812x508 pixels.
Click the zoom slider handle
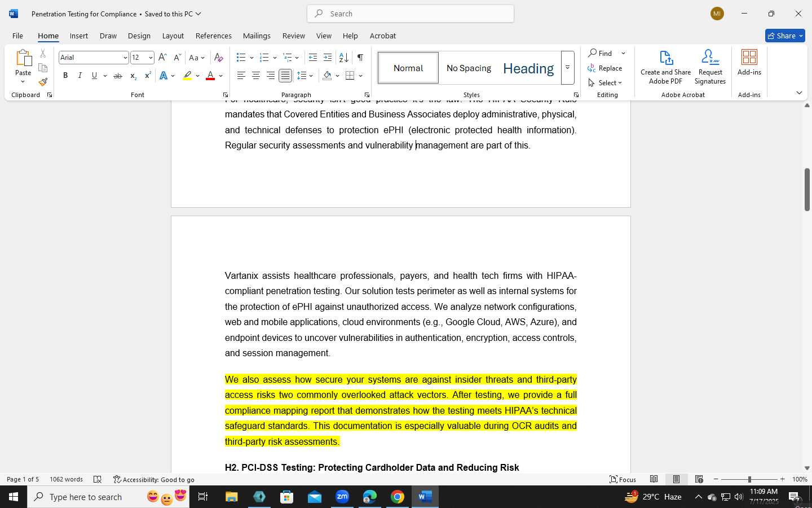pyautogui.click(x=749, y=479)
